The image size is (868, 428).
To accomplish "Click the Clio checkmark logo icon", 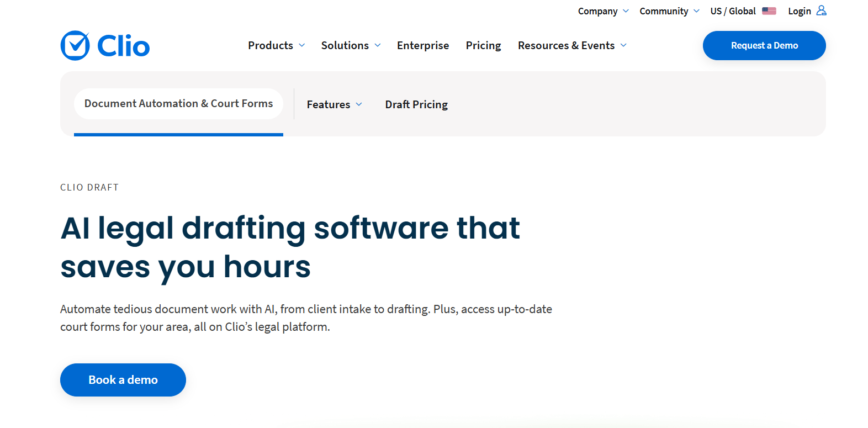I will click(75, 45).
